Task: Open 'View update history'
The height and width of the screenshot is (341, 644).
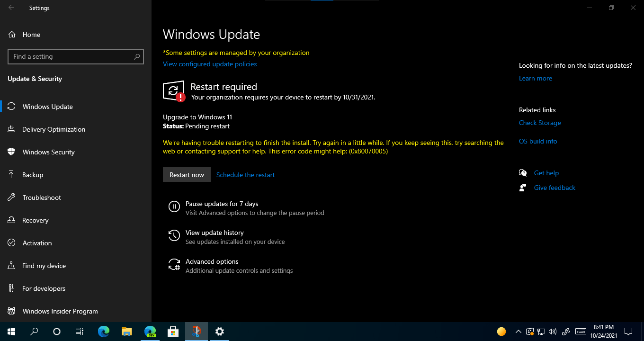Action: [x=215, y=233]
